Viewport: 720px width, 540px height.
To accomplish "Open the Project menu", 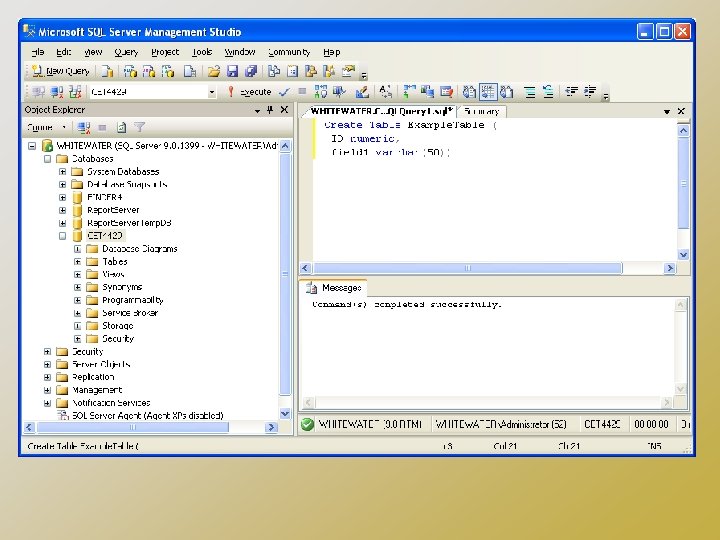I will 165,52.
